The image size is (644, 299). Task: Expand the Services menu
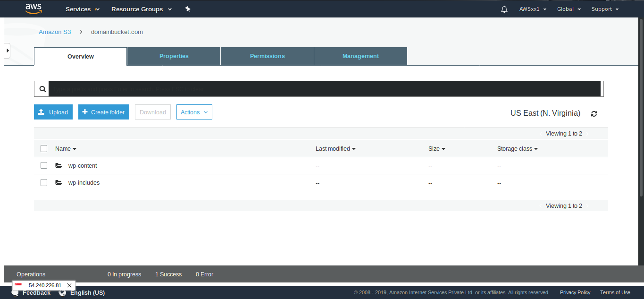pyautogui.click(x=82, y=9)
